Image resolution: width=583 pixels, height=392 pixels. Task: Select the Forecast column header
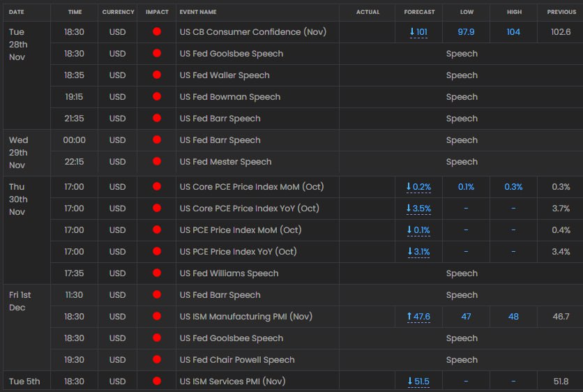pyautogui.click(x=419, y=12)
